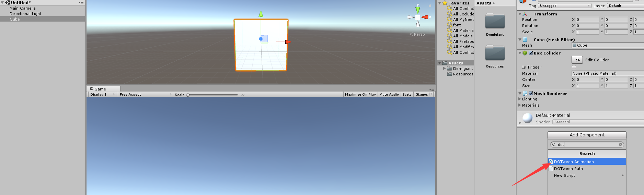Expand the Demigiant folder in tree
This screenshot has width=644, height=195.
click(x=445, y=69)
